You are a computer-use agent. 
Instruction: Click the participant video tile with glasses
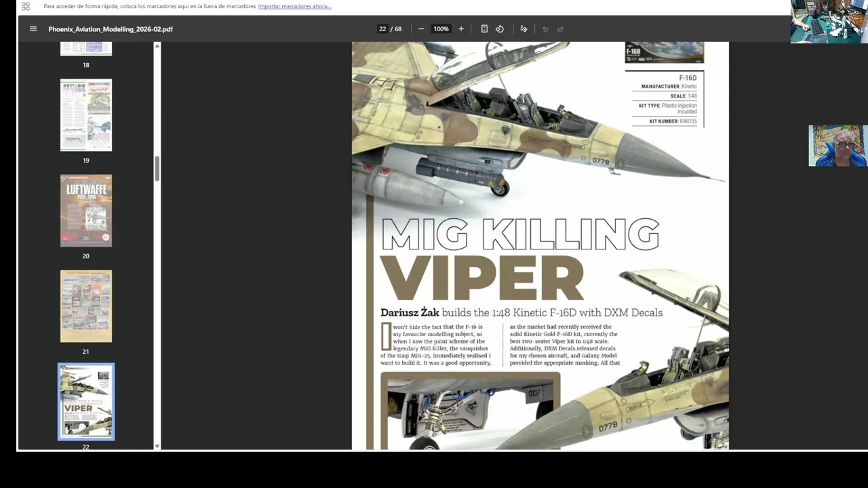click(x=837, y=146)
